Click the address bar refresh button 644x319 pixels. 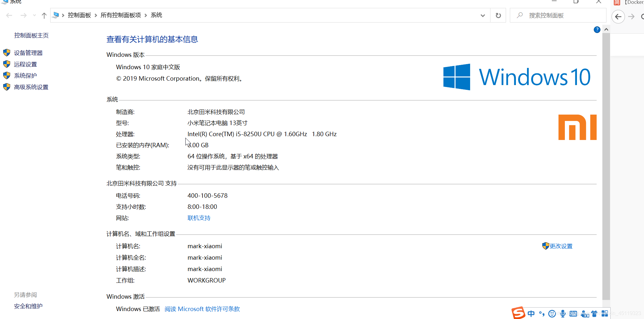(x=498, y=15)
